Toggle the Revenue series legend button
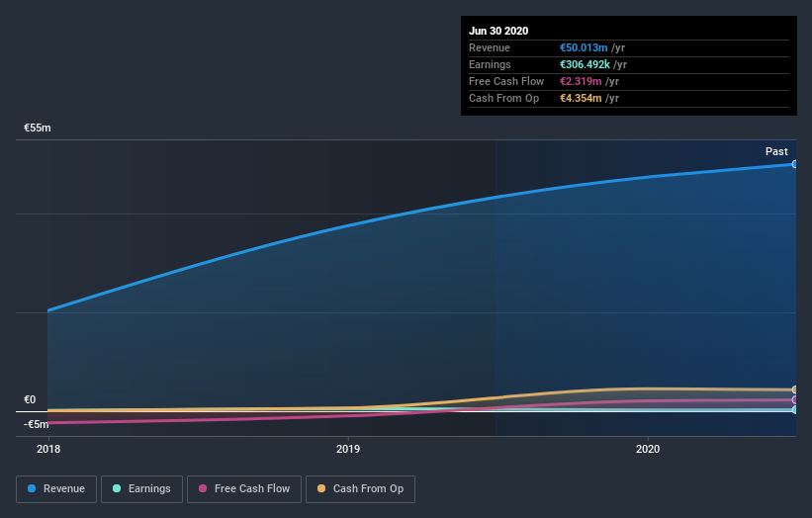Viewport: 812px width, 518px height. [56, 489]
